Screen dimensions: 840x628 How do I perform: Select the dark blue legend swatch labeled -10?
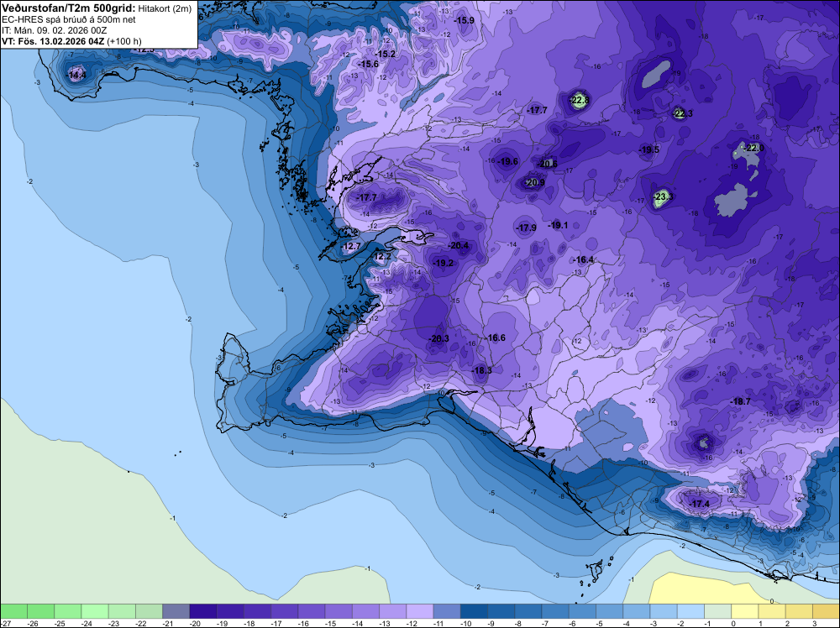pyautogui.click(x=474, y=611)
